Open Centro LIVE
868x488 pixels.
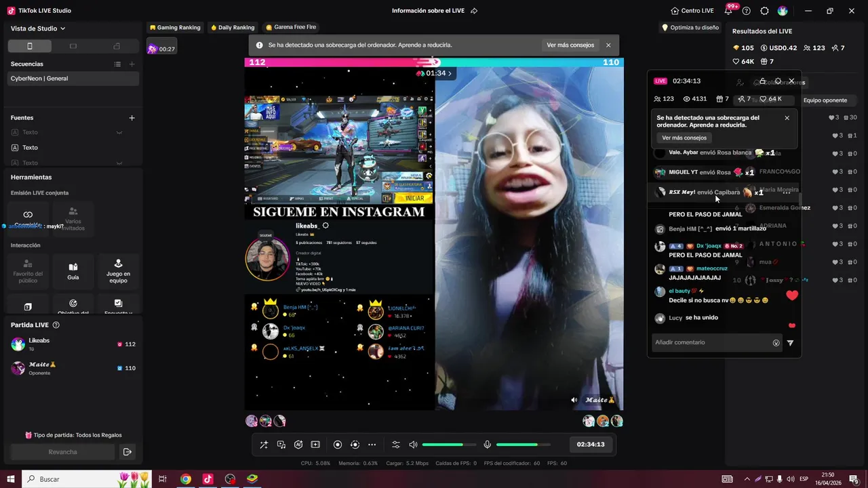692,11
